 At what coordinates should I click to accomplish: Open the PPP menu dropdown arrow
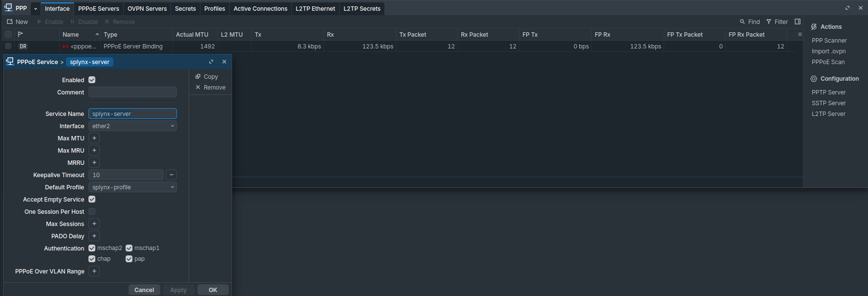[36, 9]
